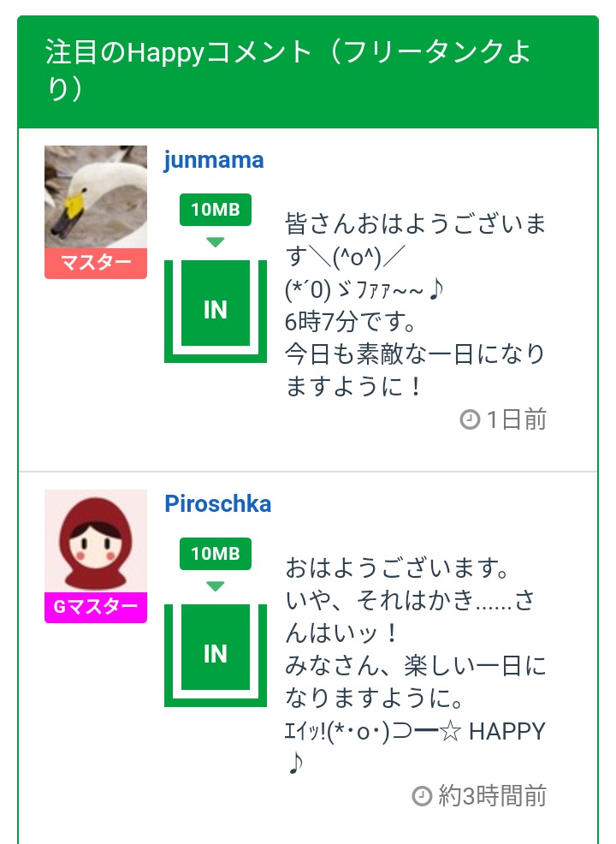
Task: Click the IN tank icon for Piroschka
Action: 216,654
